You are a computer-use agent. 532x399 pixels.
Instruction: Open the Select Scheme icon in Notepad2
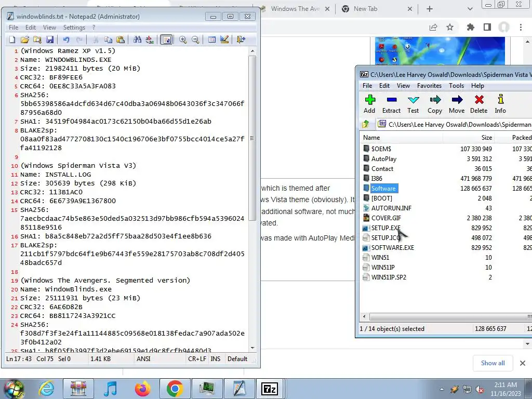(212, 39)
